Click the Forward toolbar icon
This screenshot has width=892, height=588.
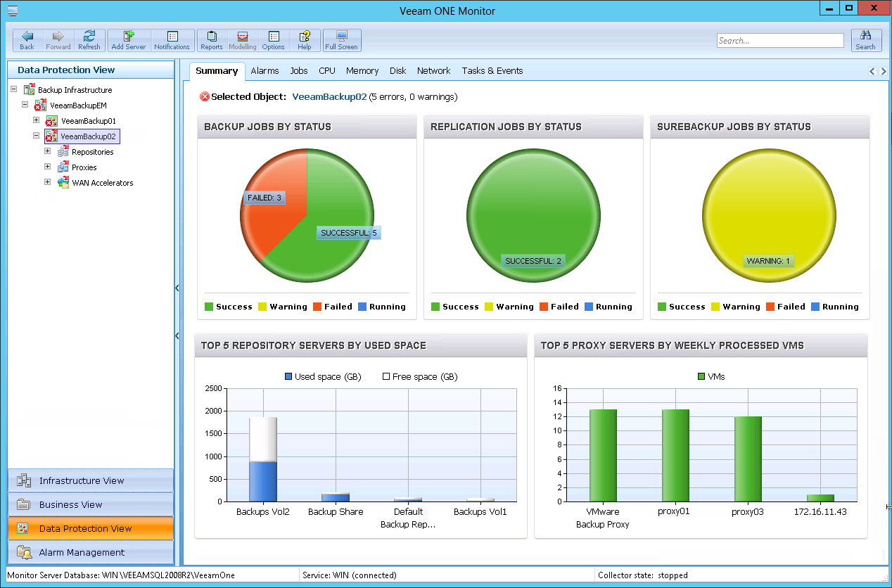coord(58,37)
